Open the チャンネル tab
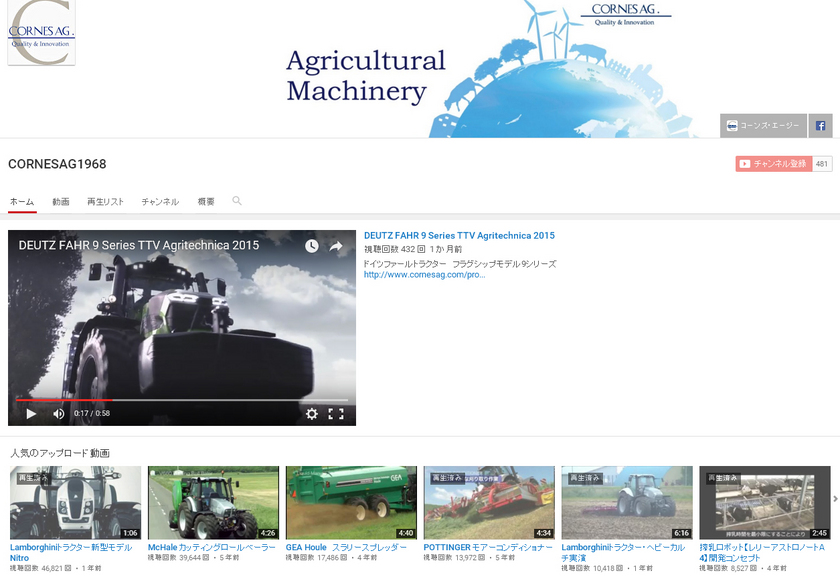 (x=160, y=202)
